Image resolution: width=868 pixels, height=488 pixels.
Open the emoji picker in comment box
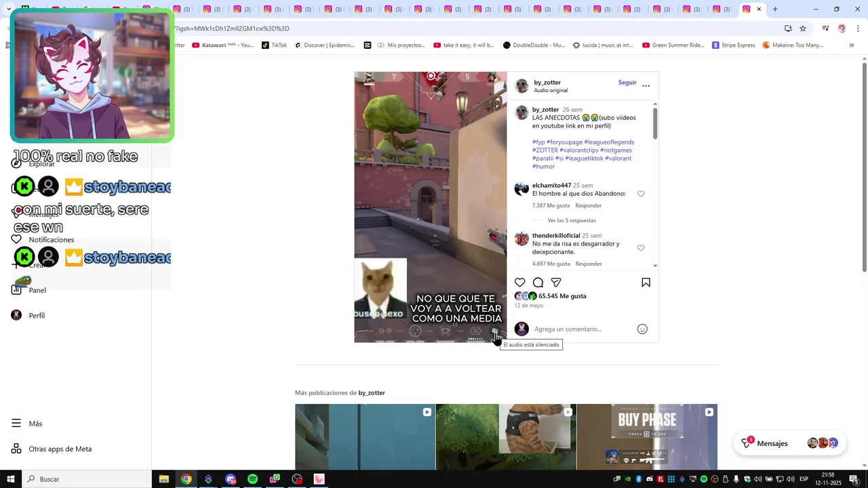click(642, 329)
